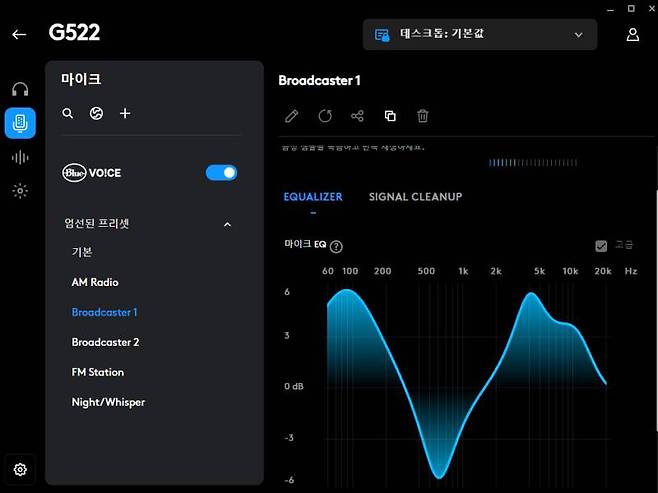
Task: Click the search icon in microphone panel
Action: pyautogui.click(x=68, y=114)
